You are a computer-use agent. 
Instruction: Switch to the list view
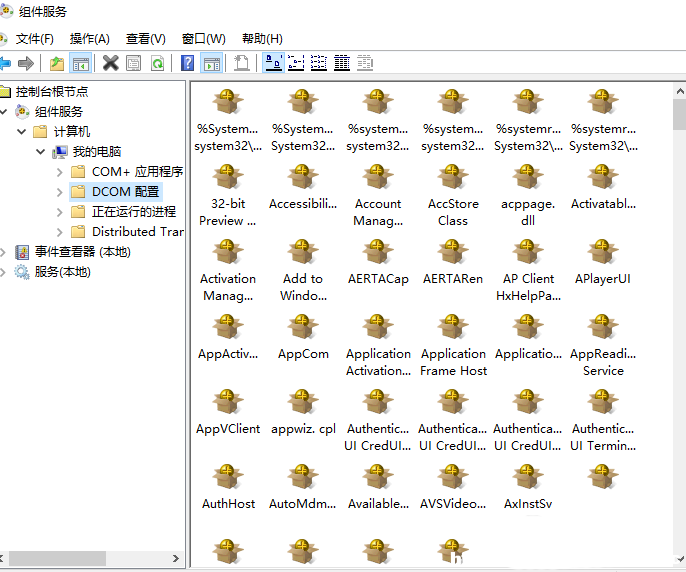click(x=319, y=63)
